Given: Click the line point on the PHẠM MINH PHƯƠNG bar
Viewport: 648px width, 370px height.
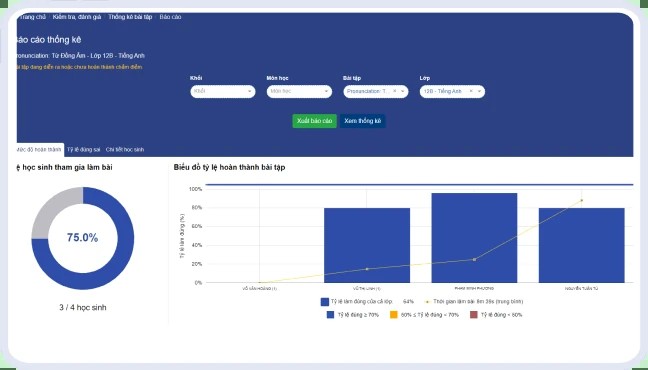Looking at the screenshot, I should pos(474,260).
